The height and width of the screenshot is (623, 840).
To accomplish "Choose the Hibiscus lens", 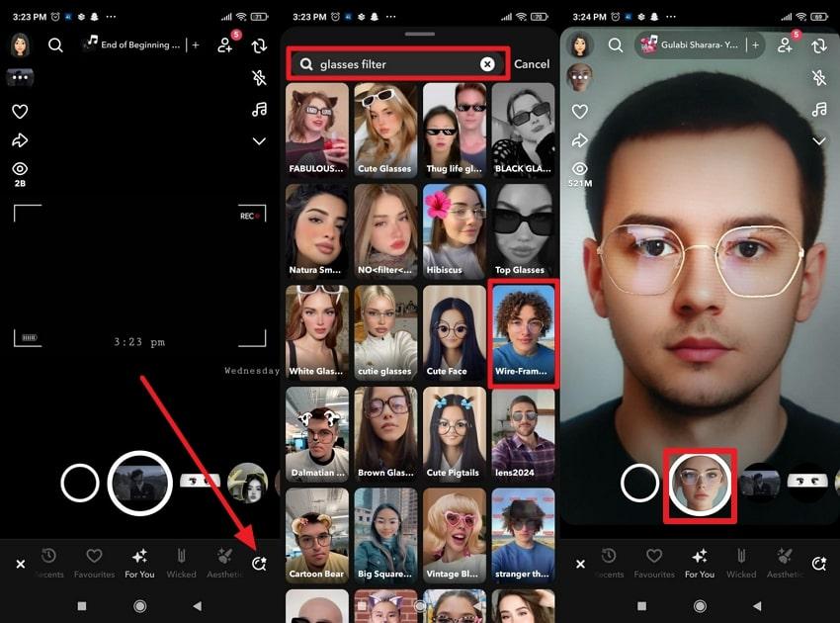I will (x=455, y=230).
